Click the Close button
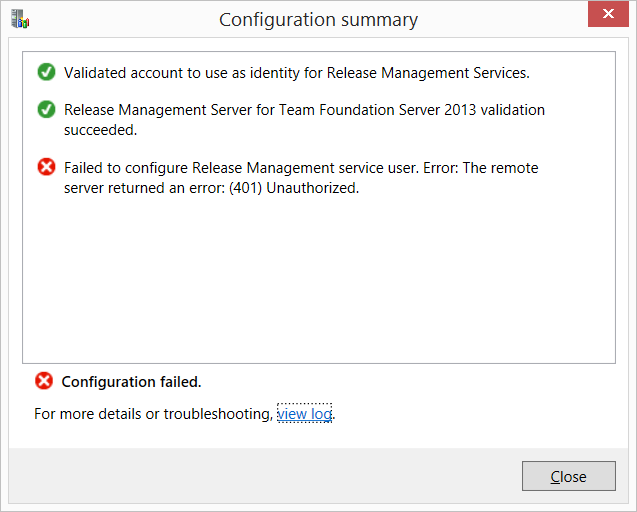The image size is (637, 512). [569, 476]
